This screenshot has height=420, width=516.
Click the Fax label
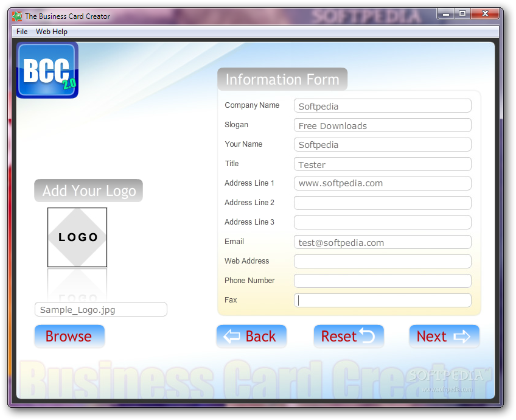pyautogui.click(x=231, y=300)
